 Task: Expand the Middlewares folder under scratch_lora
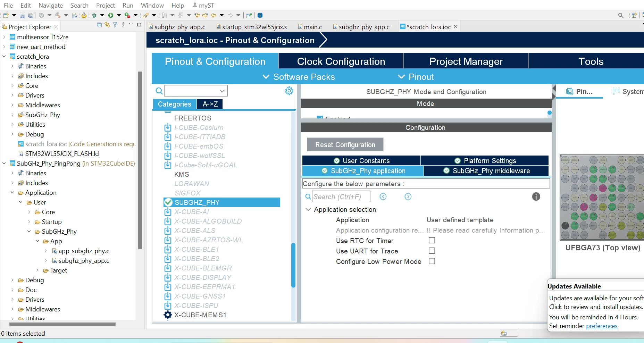tap(12, 105)
